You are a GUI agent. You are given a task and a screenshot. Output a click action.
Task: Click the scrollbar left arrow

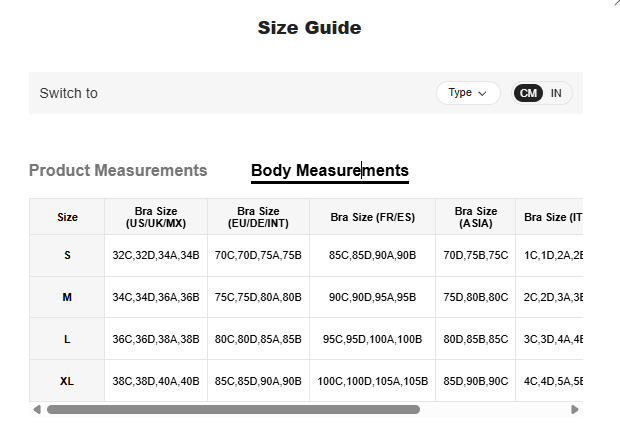pos(37,409)
